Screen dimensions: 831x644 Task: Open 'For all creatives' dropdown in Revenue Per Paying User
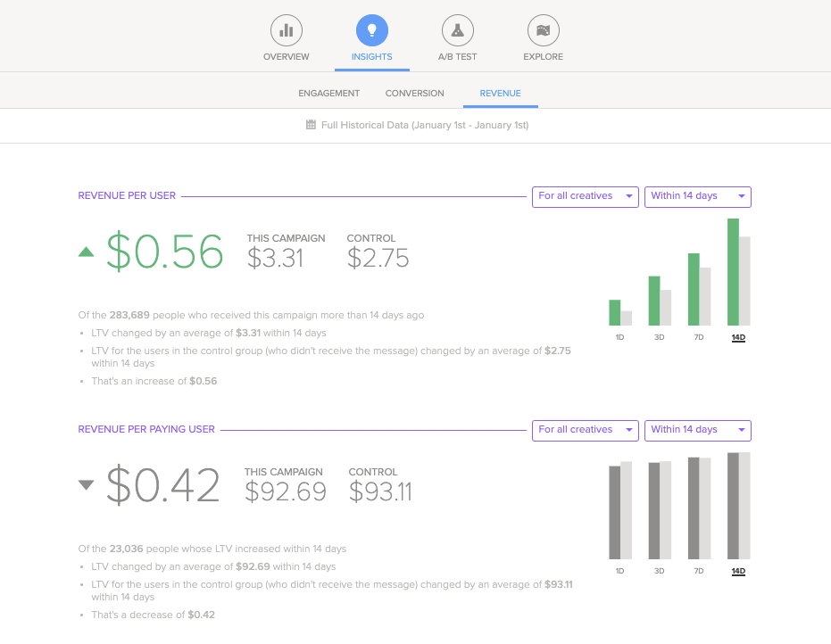[586, 430]
